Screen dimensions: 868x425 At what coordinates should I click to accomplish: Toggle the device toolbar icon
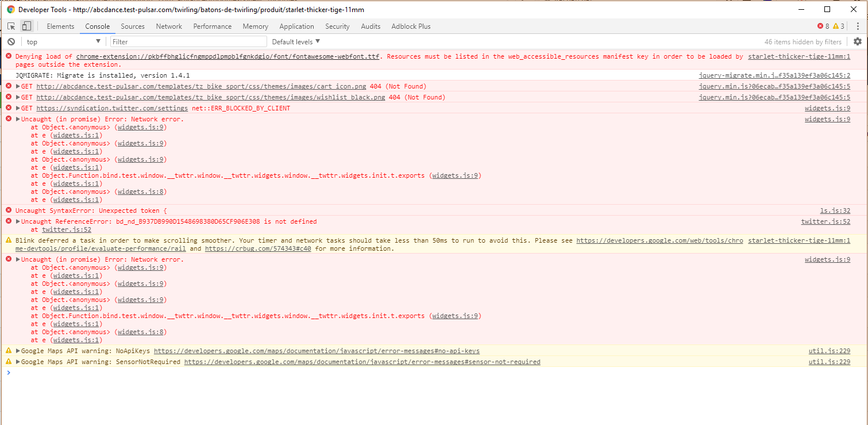(26, 26)
